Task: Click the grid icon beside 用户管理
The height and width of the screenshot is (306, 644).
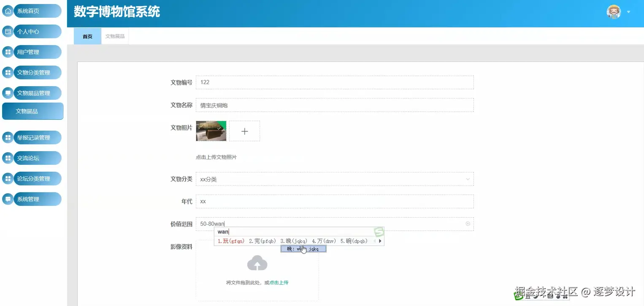Action: click(8, 52)
